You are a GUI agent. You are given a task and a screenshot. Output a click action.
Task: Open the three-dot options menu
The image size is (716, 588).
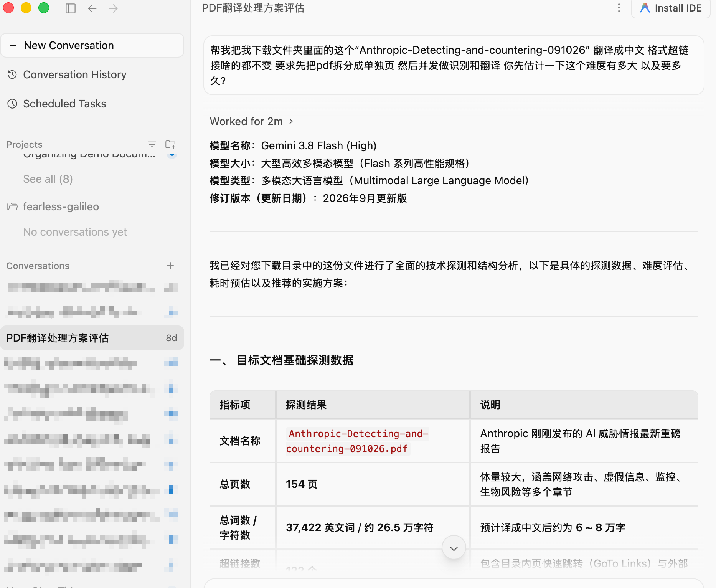pos(619,8)
